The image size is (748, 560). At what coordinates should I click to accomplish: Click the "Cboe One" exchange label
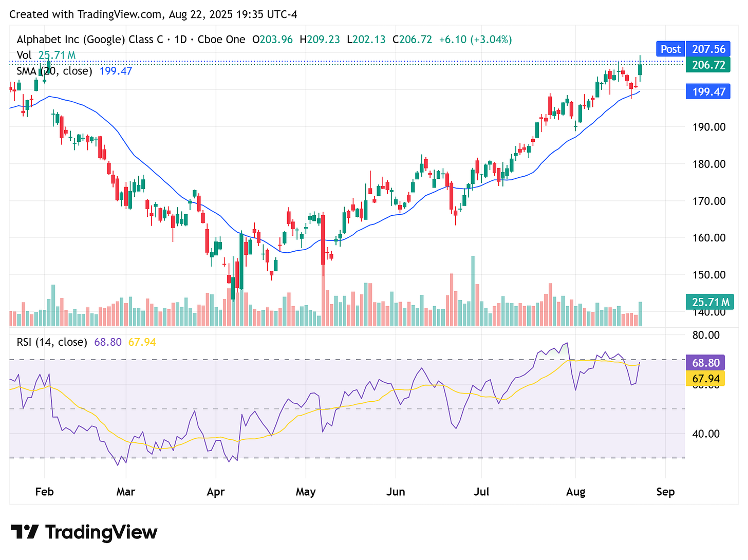pyautogui.click(x=221, y=39)
